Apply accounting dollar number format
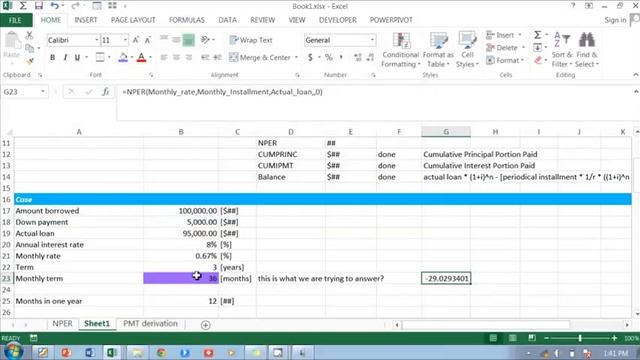The width and height of the screenshot is (640, 360). [x=310, y=58]
